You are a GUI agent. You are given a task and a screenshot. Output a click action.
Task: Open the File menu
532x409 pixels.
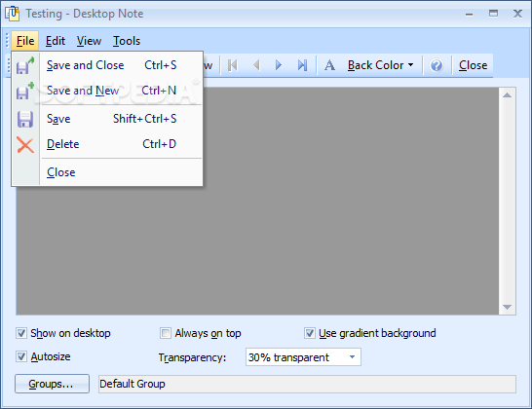(x=25, y=41)
